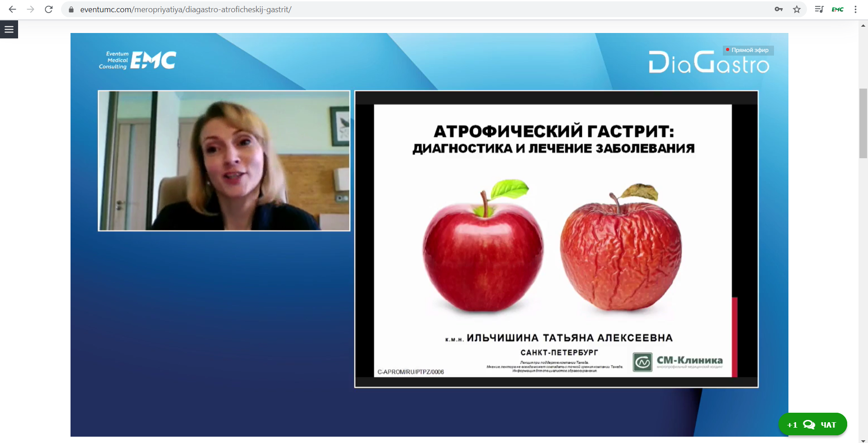Screen dimensions: 868x443
Task: Open the site hamburger menu
Action: coord(9,29)
